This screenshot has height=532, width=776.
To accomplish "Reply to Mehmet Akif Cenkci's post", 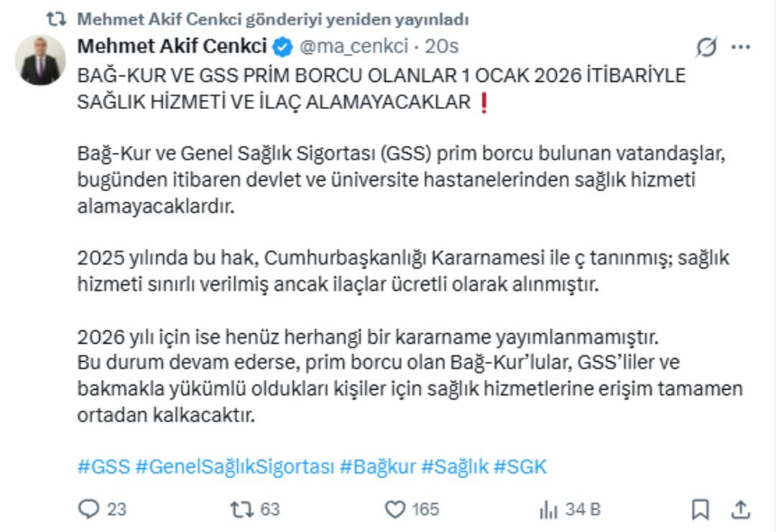I will click(x=88, y=507).
